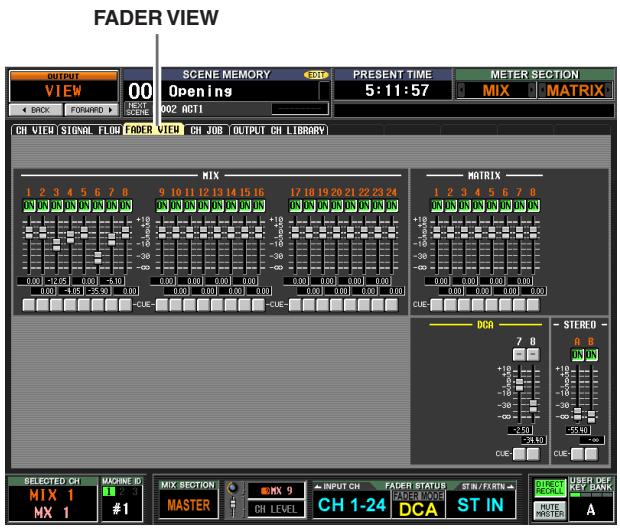Switch to the CH JOB tab
Screen dimensions: 620x529
[x=206, y=130]
